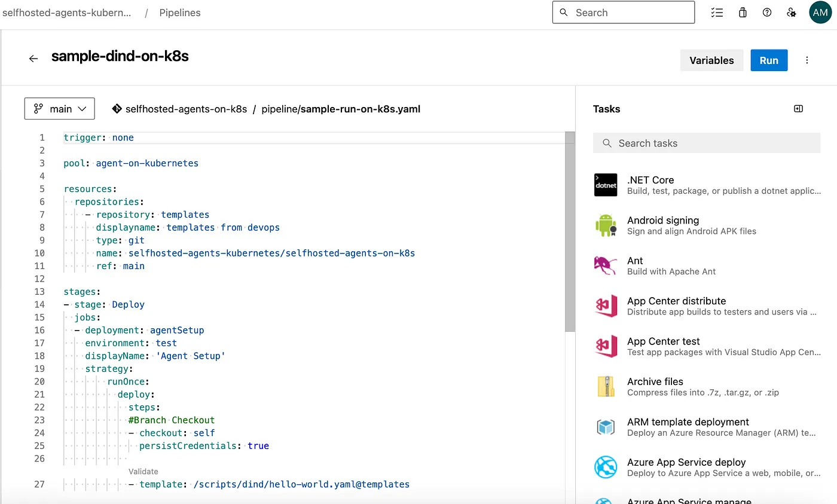Viewport: 837px width, 504px height.
Task: Click the 'resources:' code line
Action: (x=90, y=189)
